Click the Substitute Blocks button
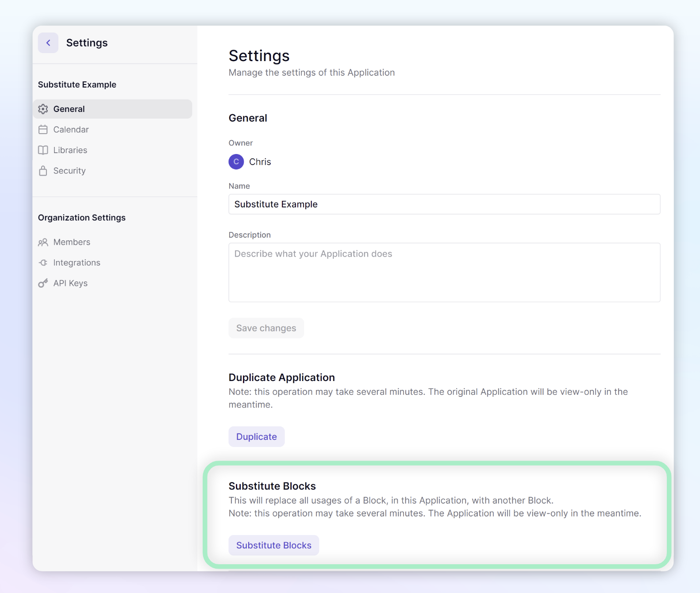The height and width of the screenshot is (593, 700). click(x=274, y=545)
